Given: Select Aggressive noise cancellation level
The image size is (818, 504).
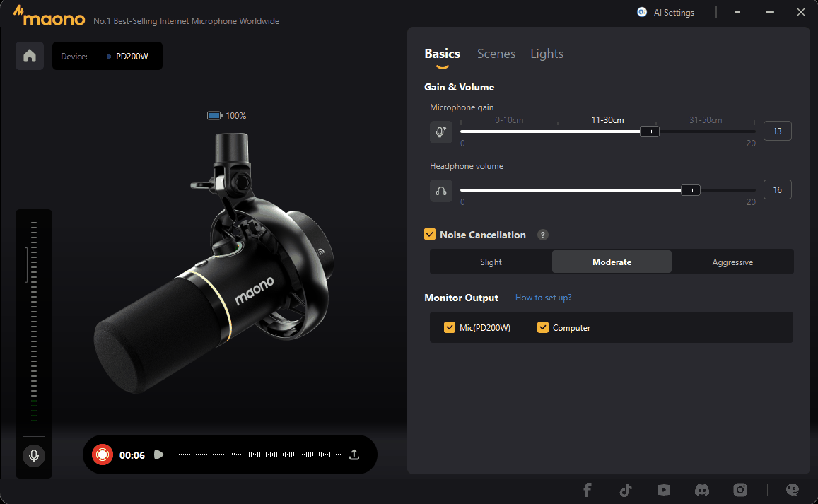Looking at the screenshot, I should (732, 262).
